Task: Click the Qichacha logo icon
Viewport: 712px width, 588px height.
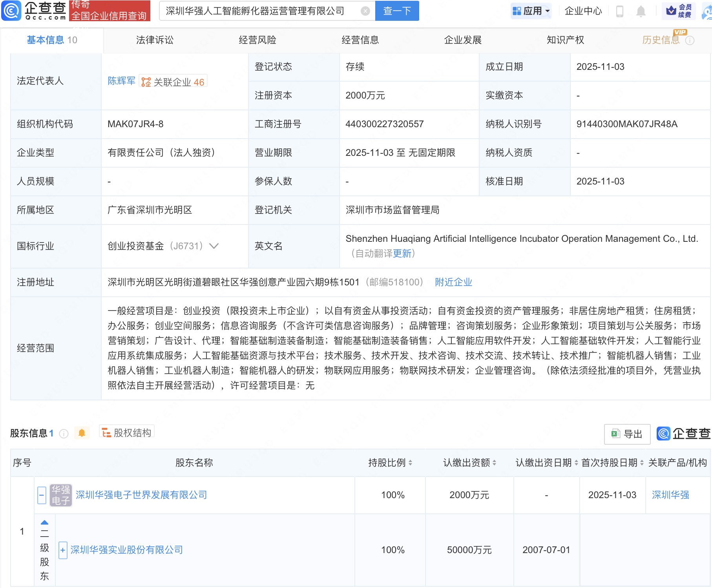Action: tap(11, 11)
